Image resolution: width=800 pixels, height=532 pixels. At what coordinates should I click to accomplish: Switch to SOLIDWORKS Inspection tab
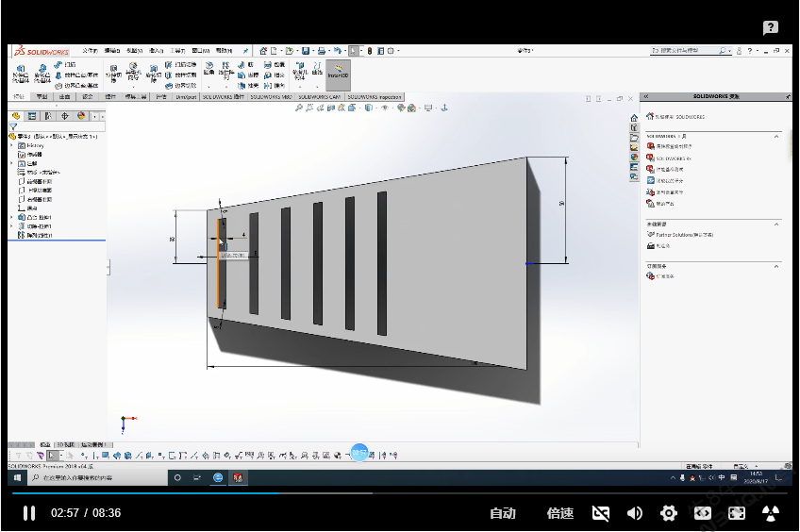pyautogui.click(x=375, y=96)
